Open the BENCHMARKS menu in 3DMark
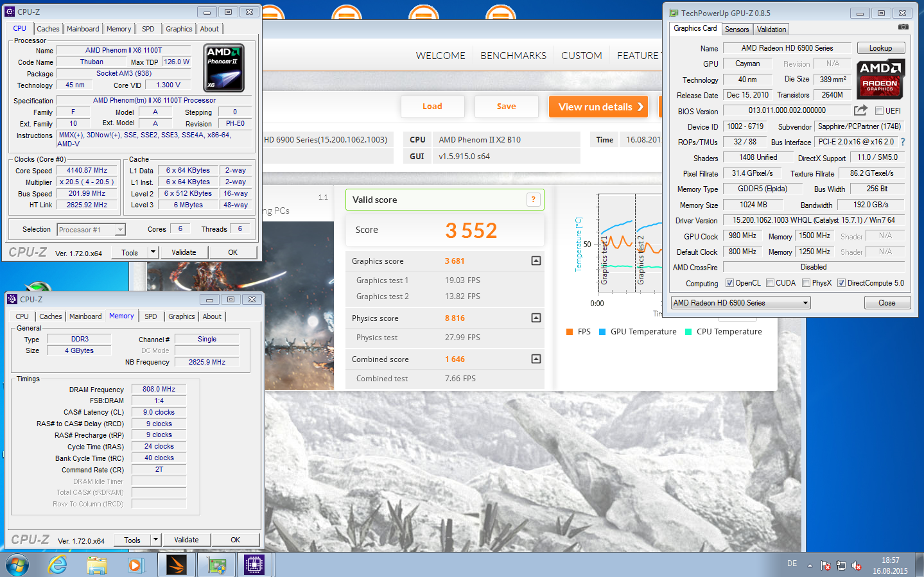Screen dimensions: 924x577 click(514, 56)
